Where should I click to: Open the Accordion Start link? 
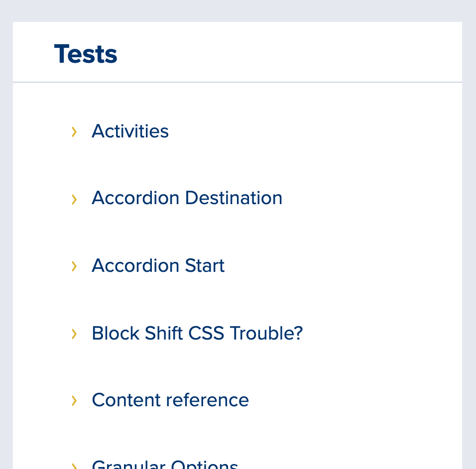(x=158, y=266)
